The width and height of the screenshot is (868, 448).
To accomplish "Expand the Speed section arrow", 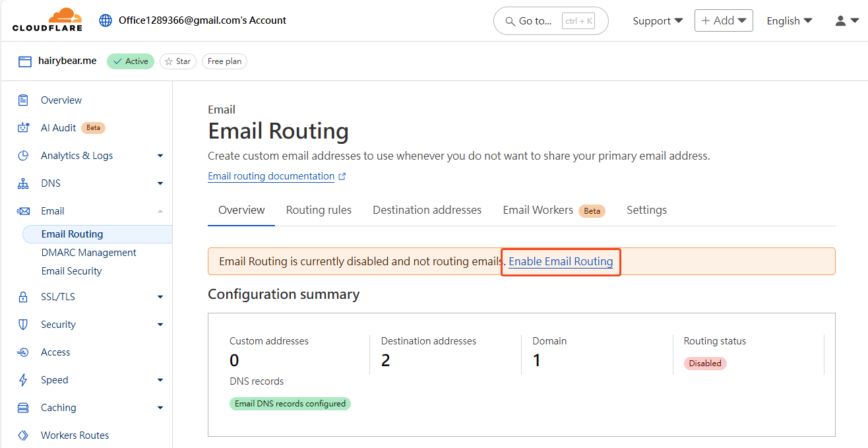I will pos(160,380).
